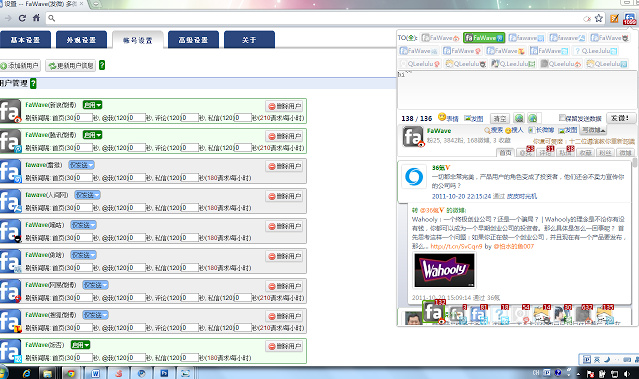
Task: Click the FaWave extension icon in browser toolbar
Action: coord(630,18)
